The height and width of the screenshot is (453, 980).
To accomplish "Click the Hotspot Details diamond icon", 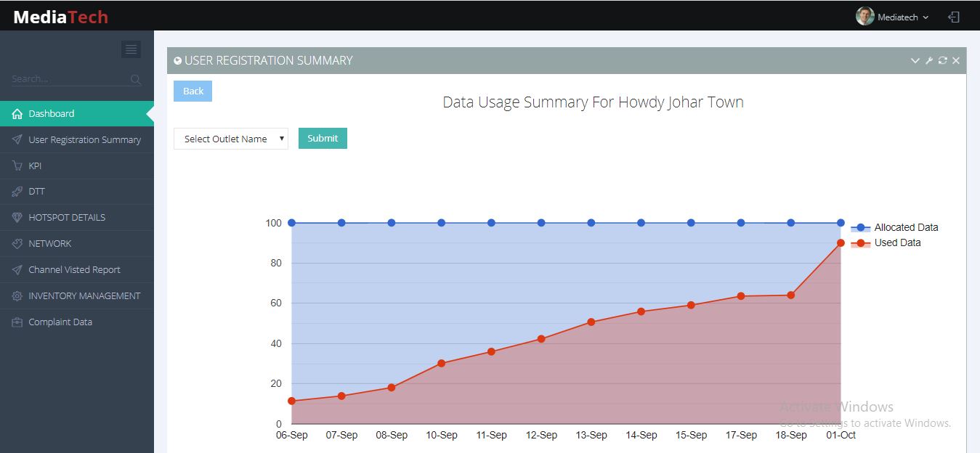I will pos(17,218).
